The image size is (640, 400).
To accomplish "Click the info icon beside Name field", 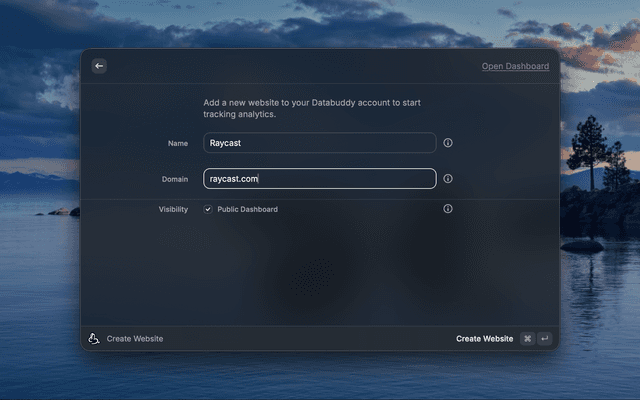I will pyautogui.click(x=448, y=143).
